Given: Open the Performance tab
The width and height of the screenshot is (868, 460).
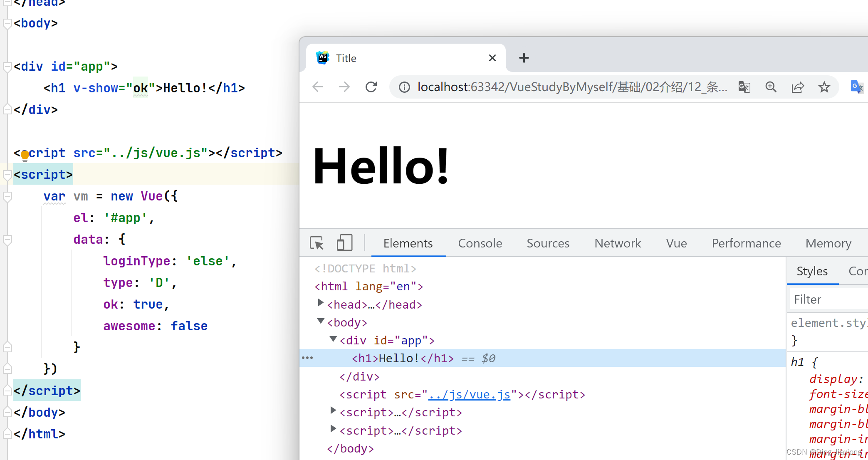Looking at the screenshot, I should click(746, 243).
